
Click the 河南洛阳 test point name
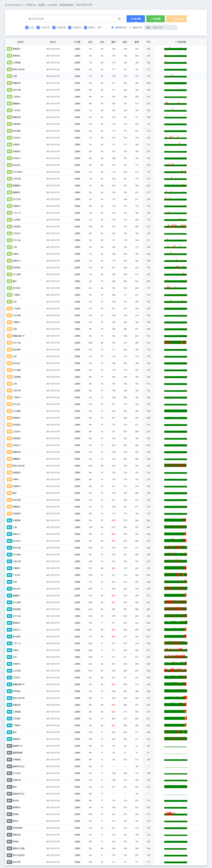click(x=16, y=124)
